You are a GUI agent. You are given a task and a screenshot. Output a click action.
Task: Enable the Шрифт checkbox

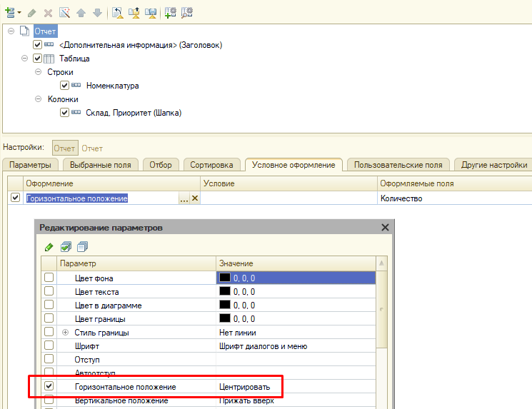click(49, 345)
